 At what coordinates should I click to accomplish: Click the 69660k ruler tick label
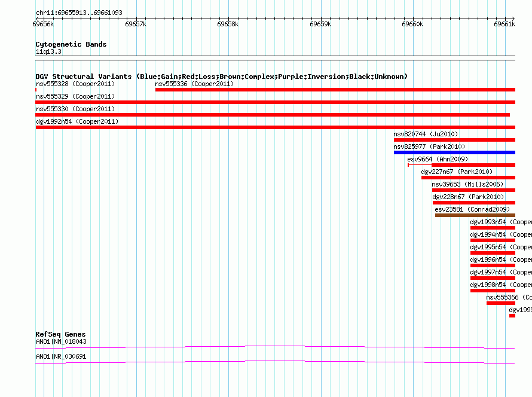click(412, 24)
